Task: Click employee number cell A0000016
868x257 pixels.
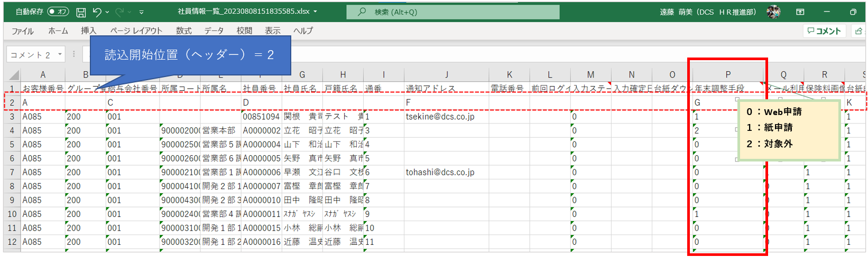Action: click(261, 242)
